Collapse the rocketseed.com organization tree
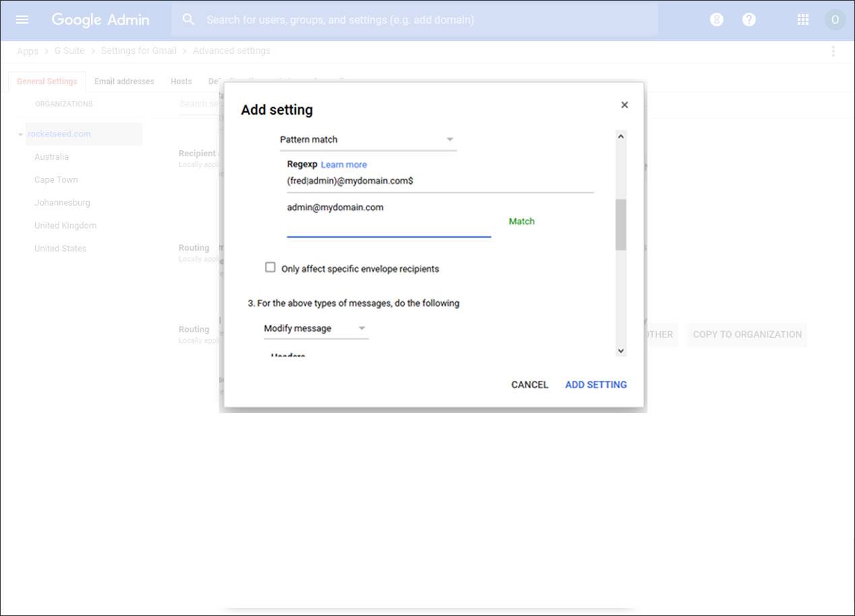The image size is (855, 616). tap(20, 134)
